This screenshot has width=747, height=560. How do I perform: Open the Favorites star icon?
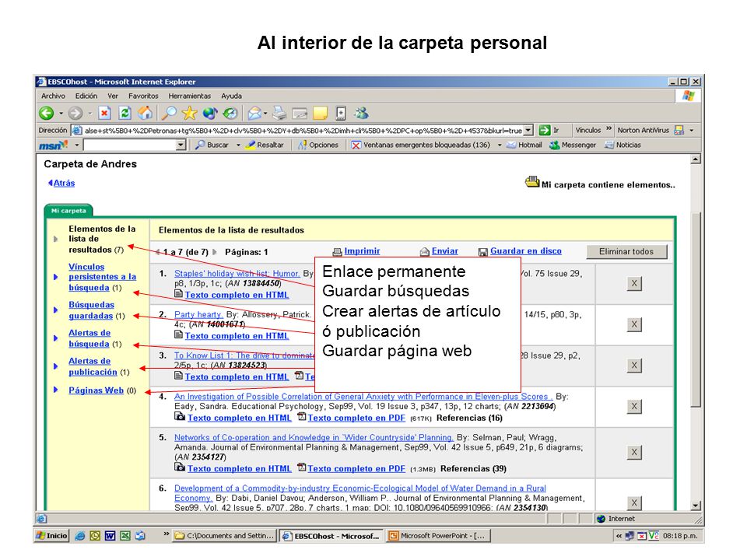190,114
